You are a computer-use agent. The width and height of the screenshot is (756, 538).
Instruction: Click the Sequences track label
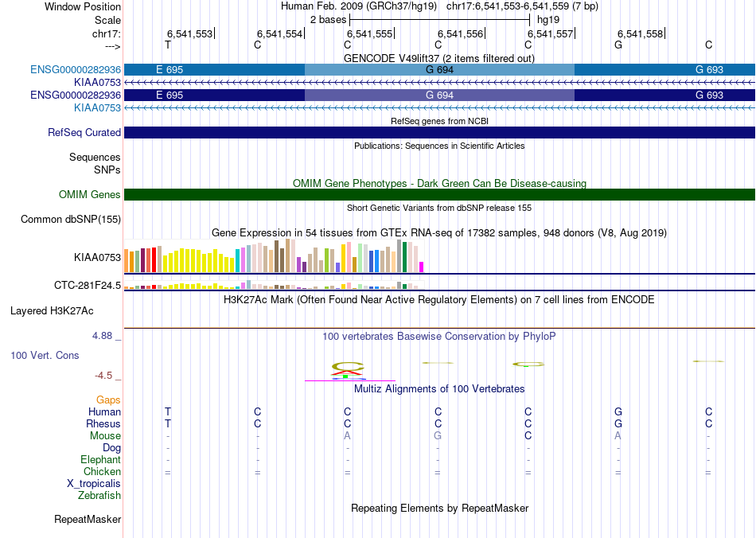(x=95, y=157)
